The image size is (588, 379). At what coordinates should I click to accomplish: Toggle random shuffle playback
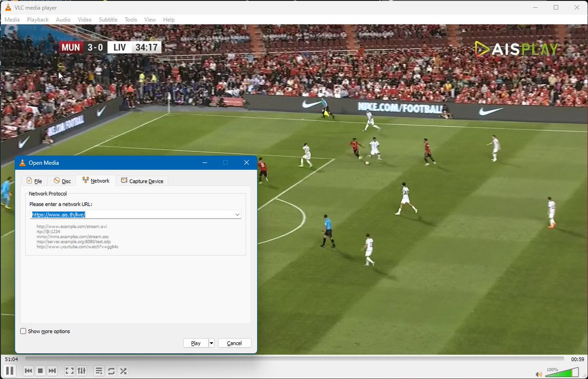coord(123,371)
